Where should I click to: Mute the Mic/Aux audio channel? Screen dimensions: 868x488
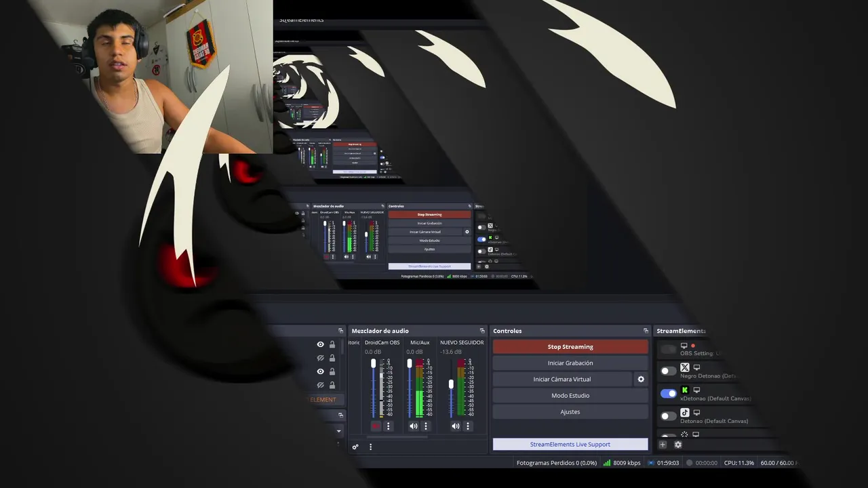coord(414,426)
